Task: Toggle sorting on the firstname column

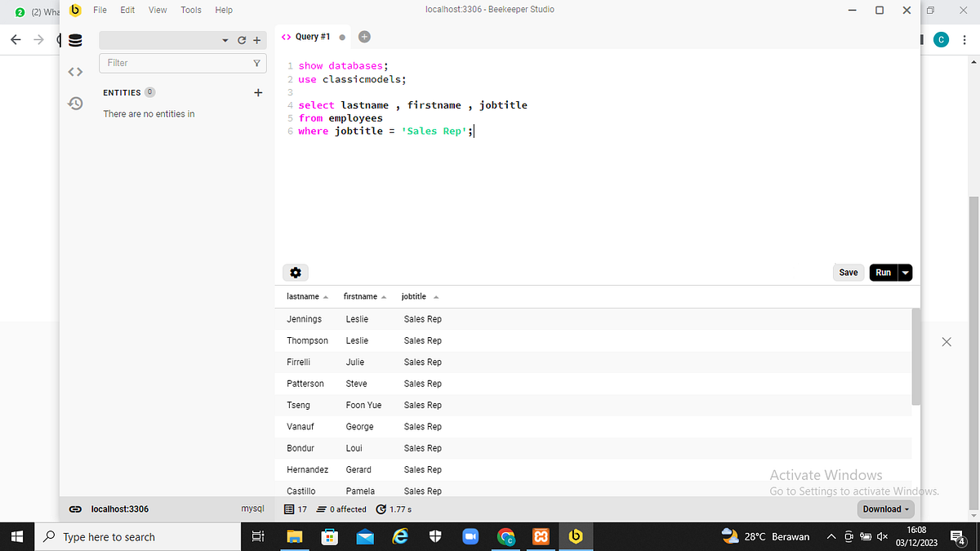Action: (x=359, y=296)
